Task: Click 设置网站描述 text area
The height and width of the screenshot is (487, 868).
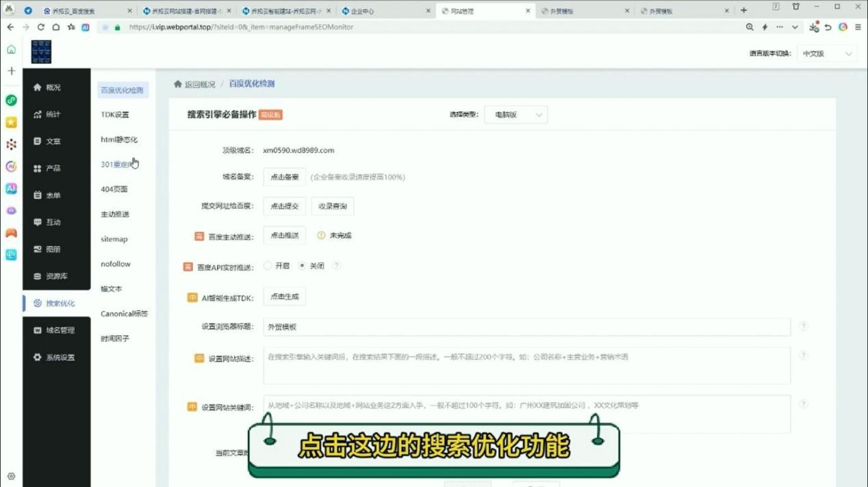Action: pyautogui.click(x=527, y=365)
